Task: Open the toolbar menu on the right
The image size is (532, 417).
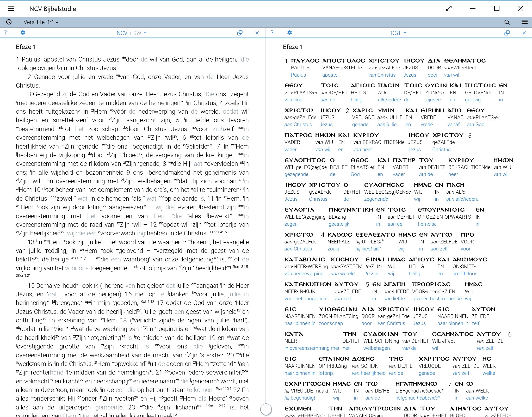Action: (x=524, y=22)
